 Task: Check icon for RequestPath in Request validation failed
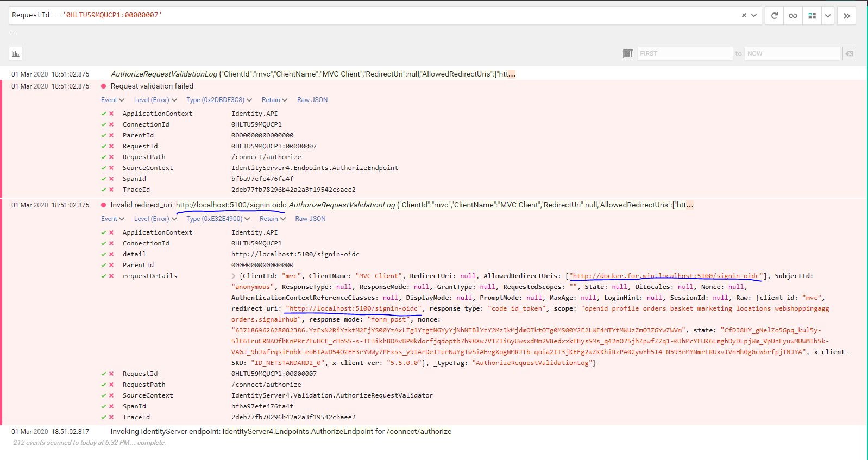104,157
